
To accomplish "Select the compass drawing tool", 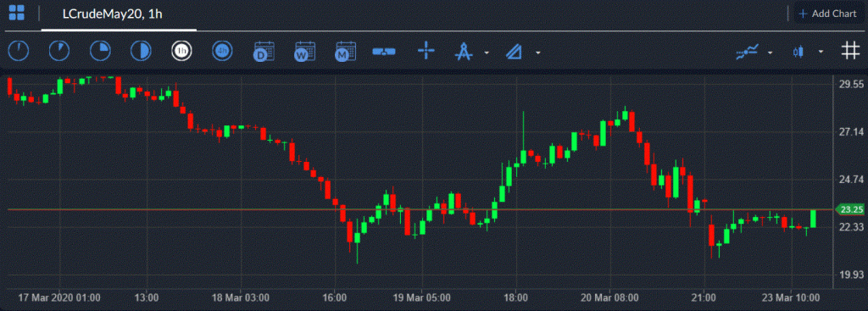I will click(464, 52).
